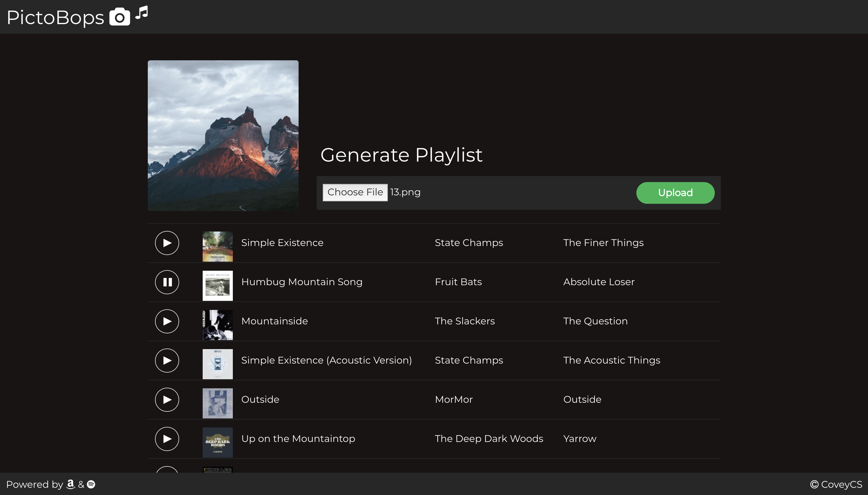Click the Fruit Bats artist name
Screen dimensions: 868x495
[458, 282]
